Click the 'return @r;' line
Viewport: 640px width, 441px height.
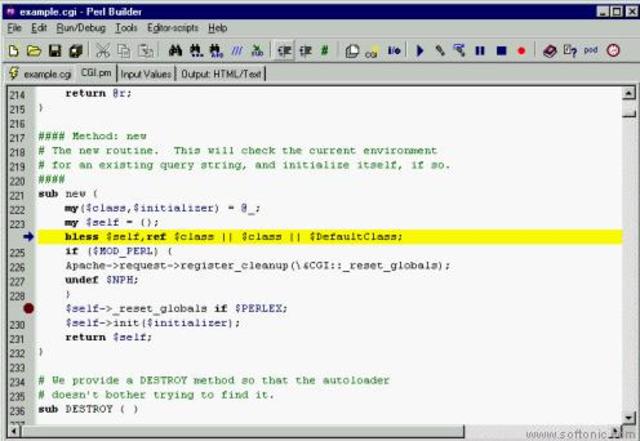pyautogui.click(x=98, y=94)
